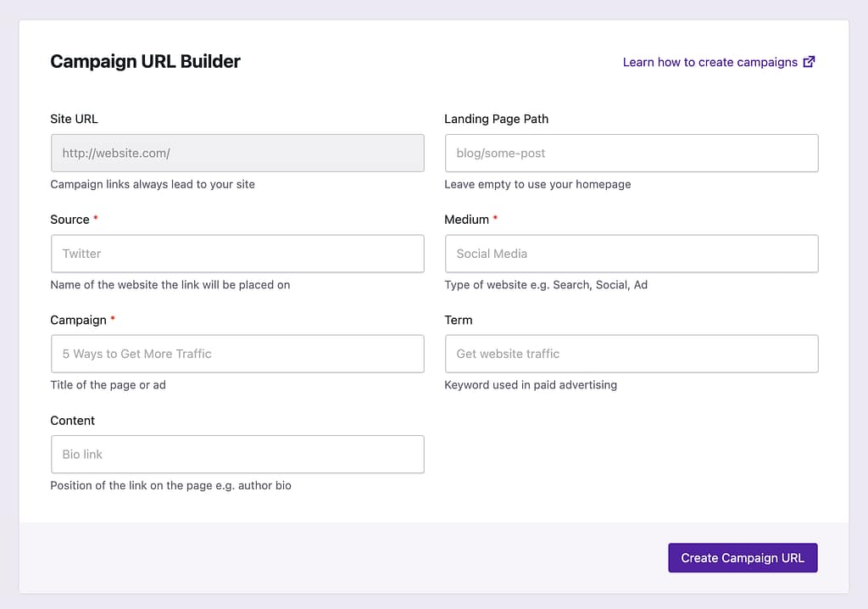Click the Content field label
The width and height of the screenshot is (868, 609).
coord(72,420)
